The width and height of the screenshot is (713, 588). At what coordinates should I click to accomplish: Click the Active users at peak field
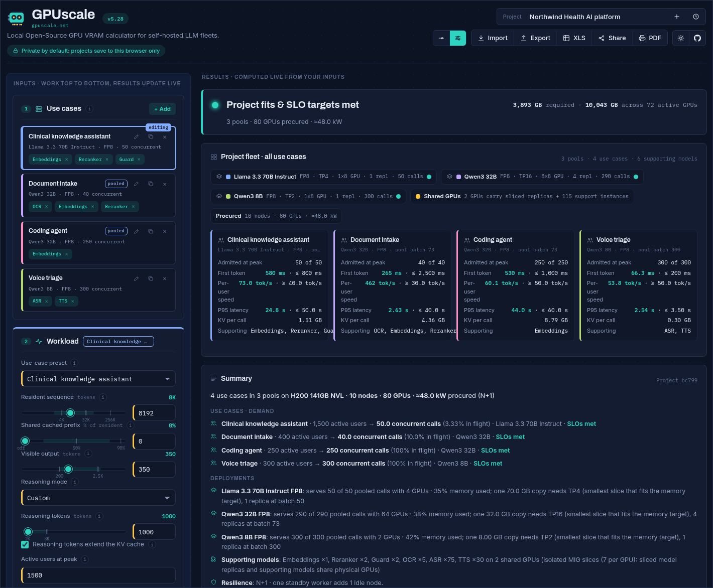98,575
